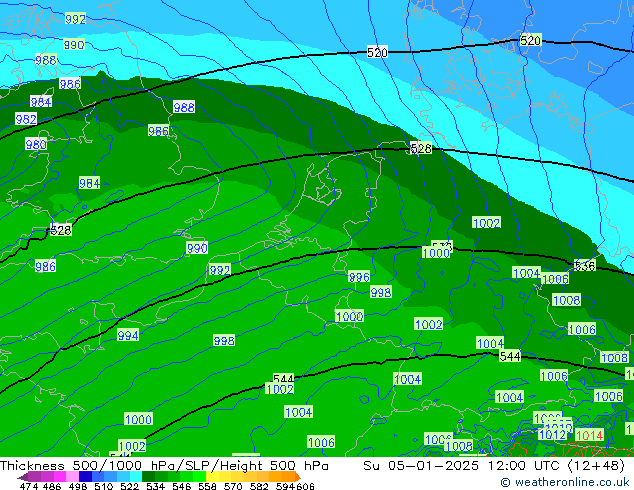634x490 pixels.
Task: Click the legend value 498
Action: 78,486
